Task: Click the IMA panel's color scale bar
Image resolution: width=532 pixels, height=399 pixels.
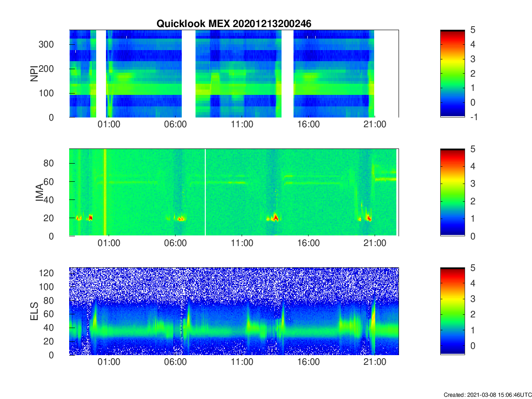Action: coord(453,192)
